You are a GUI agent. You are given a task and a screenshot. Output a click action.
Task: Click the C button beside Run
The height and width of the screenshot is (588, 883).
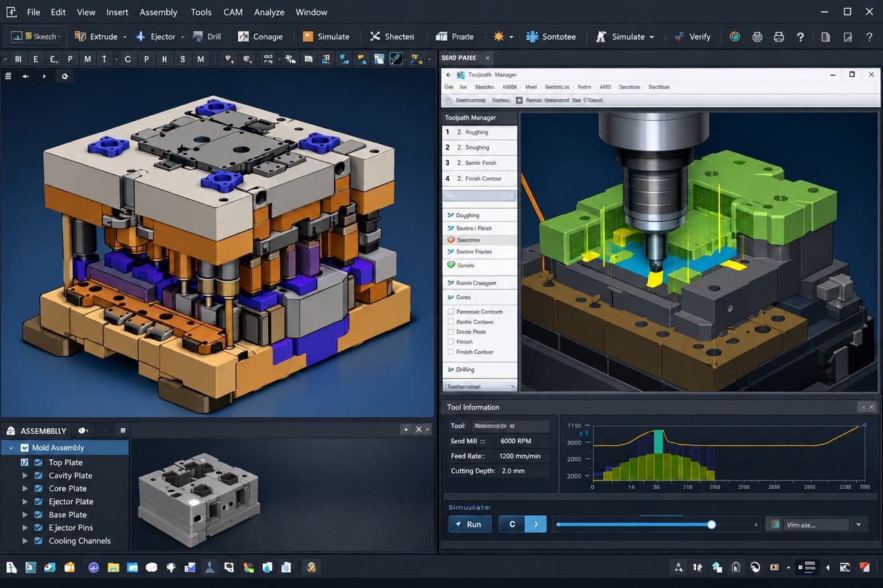pyautogui.click(x=512, y=524)
